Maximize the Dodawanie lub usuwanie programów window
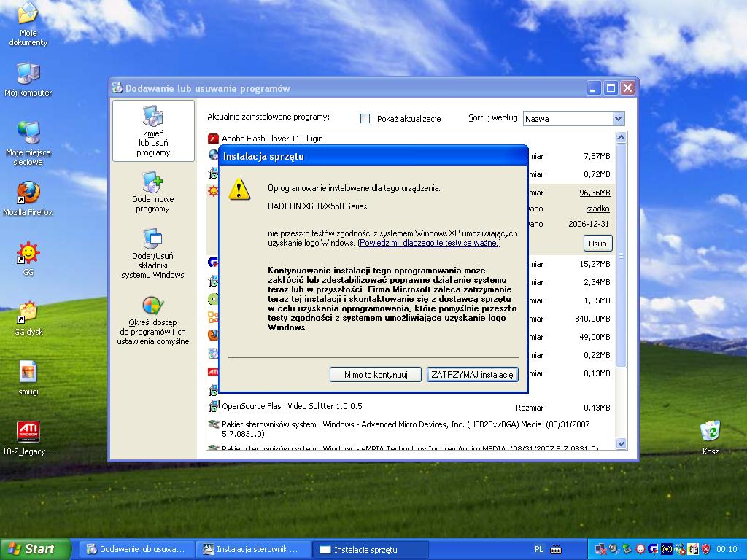This screenshot has height=560, width=747. [611, 88]
